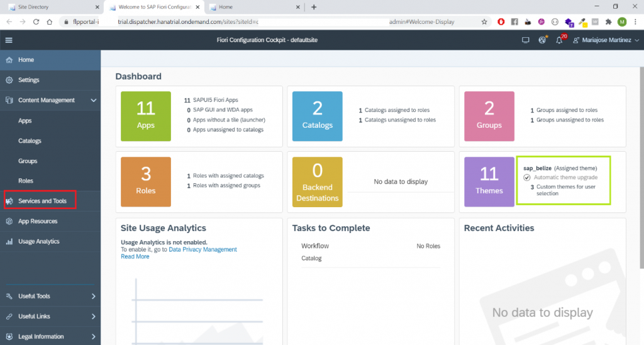Click 'Groups assigned to roles' text

567,110
